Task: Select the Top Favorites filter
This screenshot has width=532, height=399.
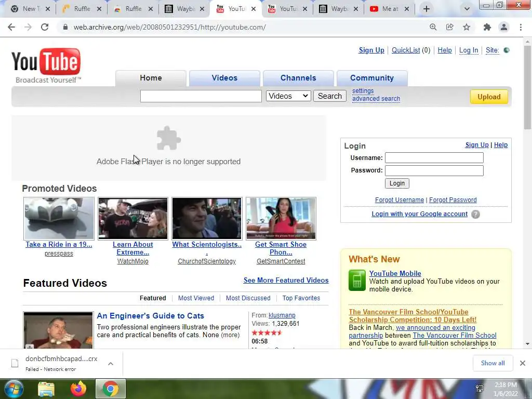Action: 301,298
